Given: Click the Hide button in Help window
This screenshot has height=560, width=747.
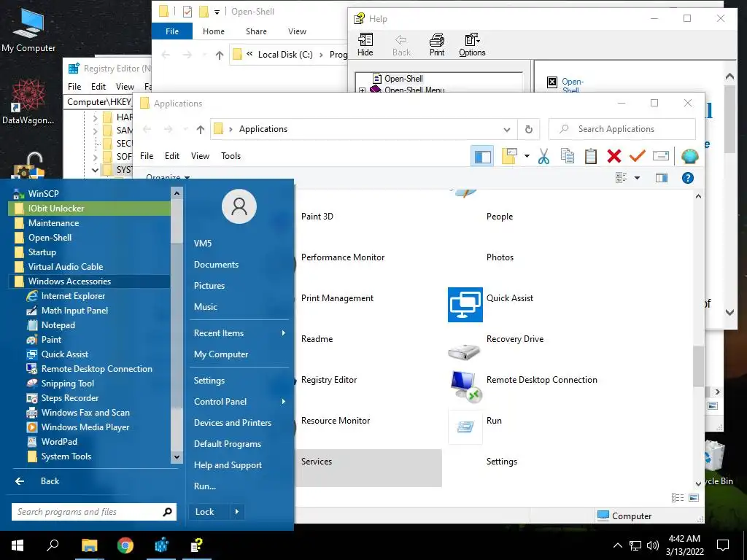Looking at the screenshot, I should click(x=365, y=44).
